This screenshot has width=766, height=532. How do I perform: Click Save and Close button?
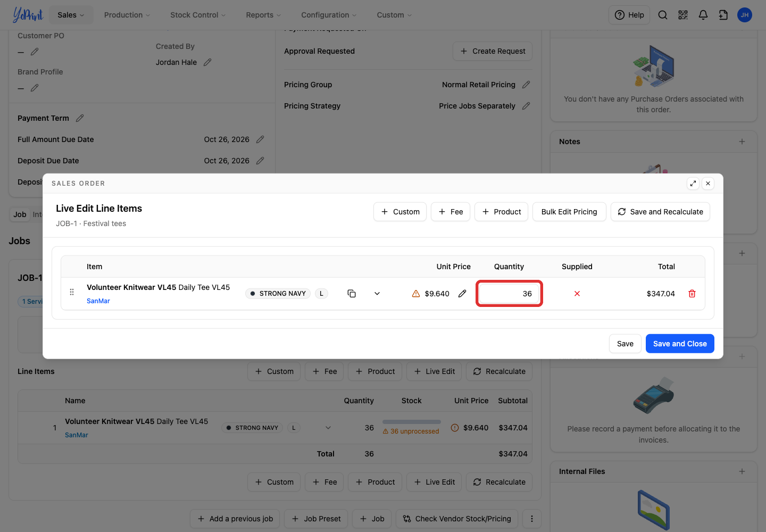(680, 344)
